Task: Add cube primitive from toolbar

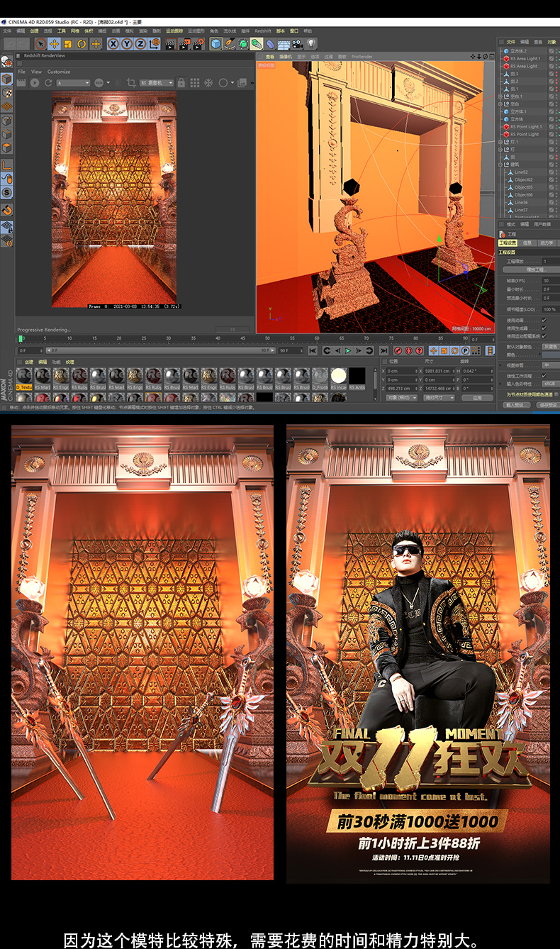Action: tap(216, 44)
